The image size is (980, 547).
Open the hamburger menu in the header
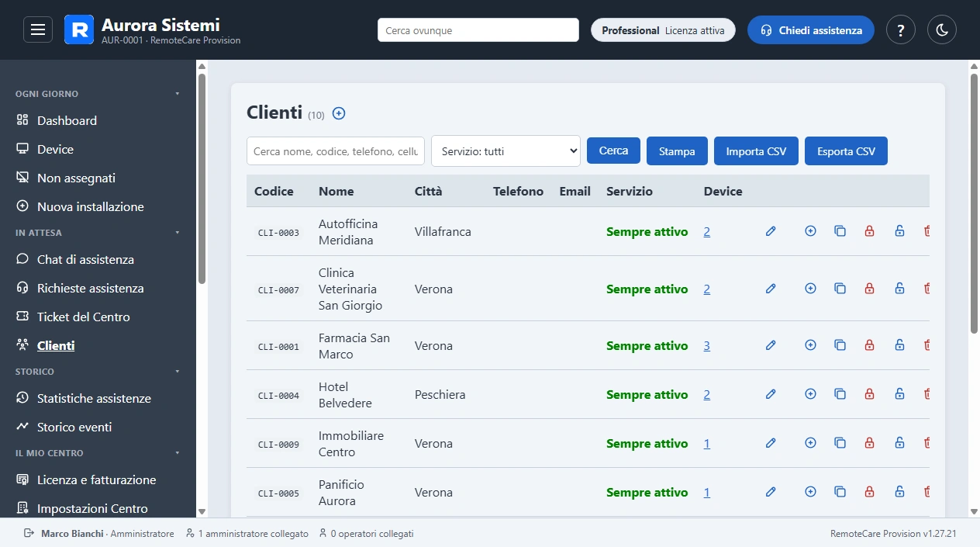pos(38,30)
